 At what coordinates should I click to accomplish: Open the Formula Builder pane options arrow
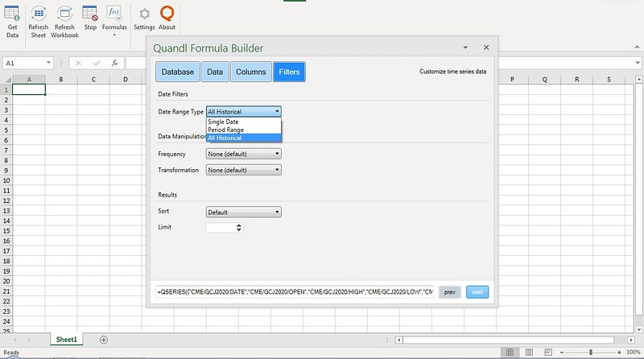click(x=465, y=47)
